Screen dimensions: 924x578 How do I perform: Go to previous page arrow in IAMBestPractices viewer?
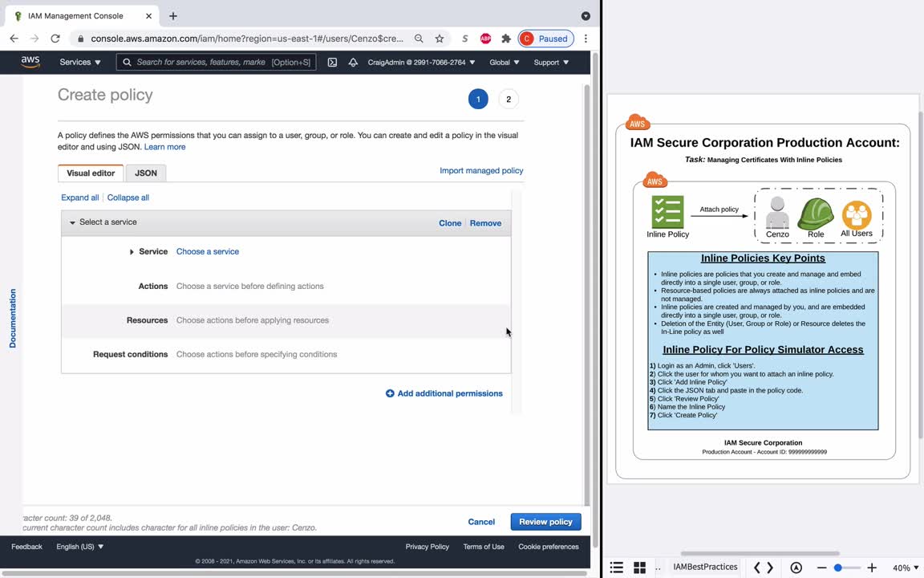click(756, 568)
